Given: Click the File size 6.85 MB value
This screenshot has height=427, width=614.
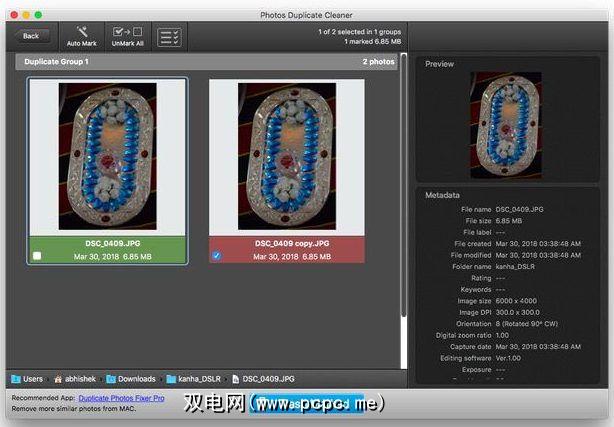Looking at the screenshot, I should coord(509,221).
